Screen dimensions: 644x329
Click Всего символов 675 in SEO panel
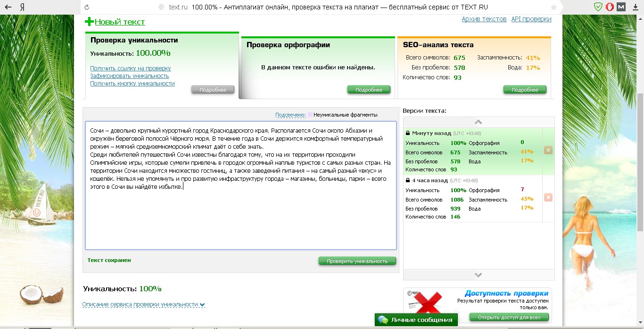459,58
